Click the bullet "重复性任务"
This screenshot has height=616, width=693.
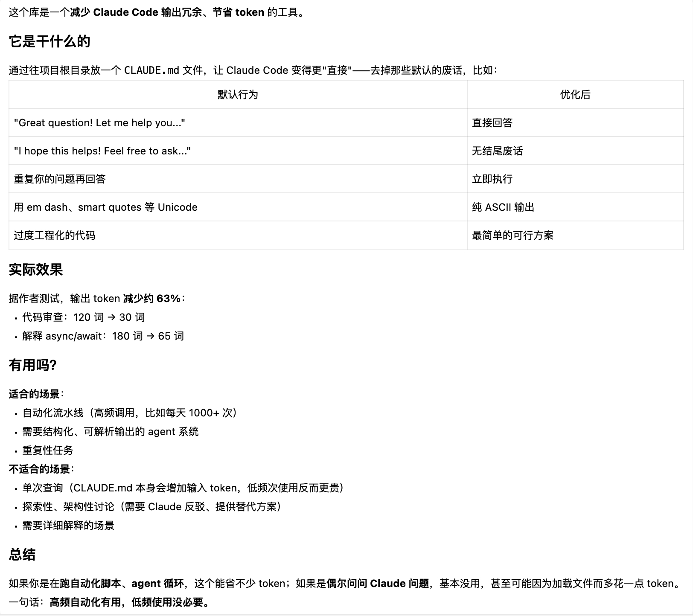(x=48, y=450)
